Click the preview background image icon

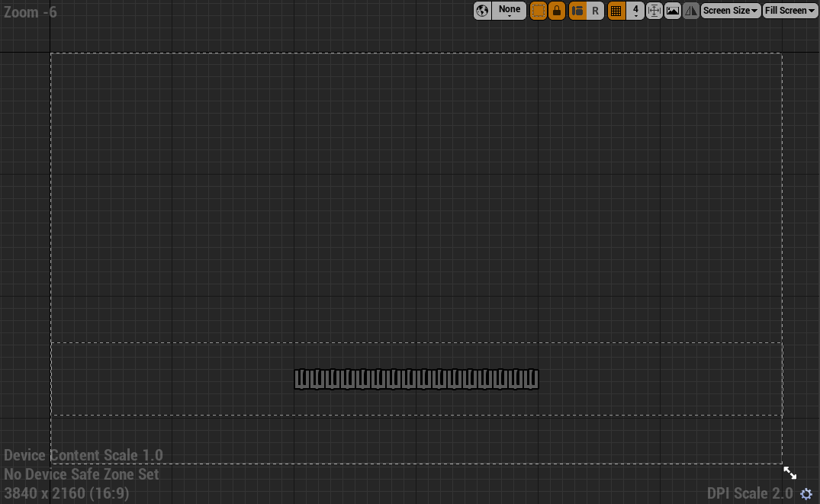673,11
